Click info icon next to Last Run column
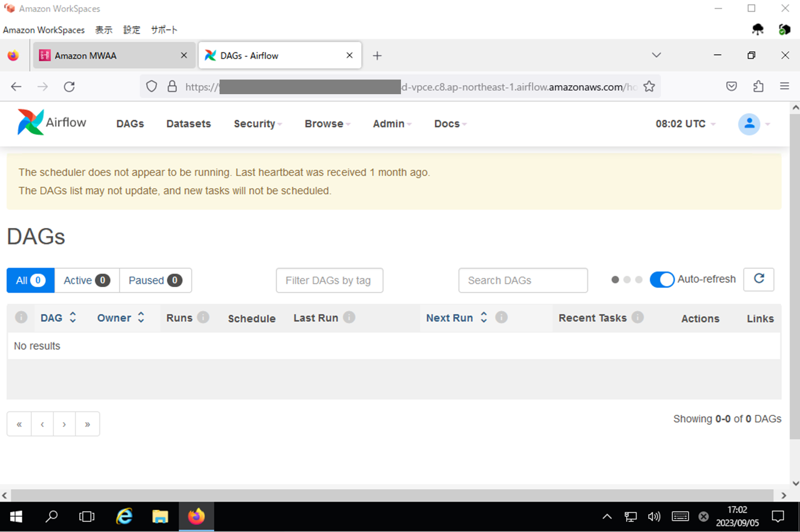 349,317
